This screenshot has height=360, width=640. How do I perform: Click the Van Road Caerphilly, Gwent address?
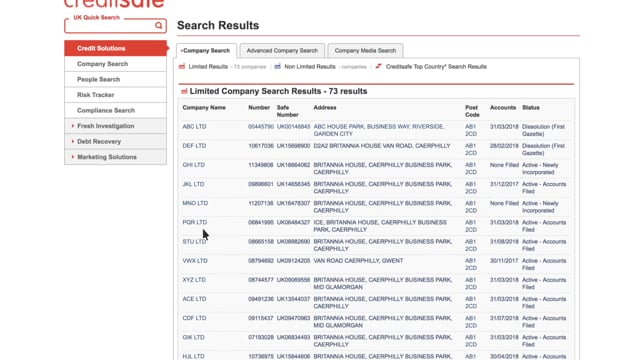point(358,261)
